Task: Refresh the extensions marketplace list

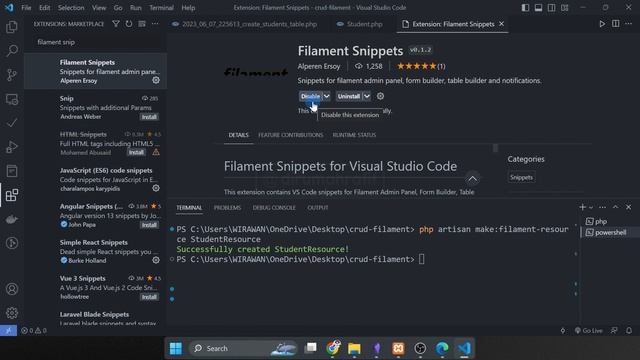Action: (129, 24)
